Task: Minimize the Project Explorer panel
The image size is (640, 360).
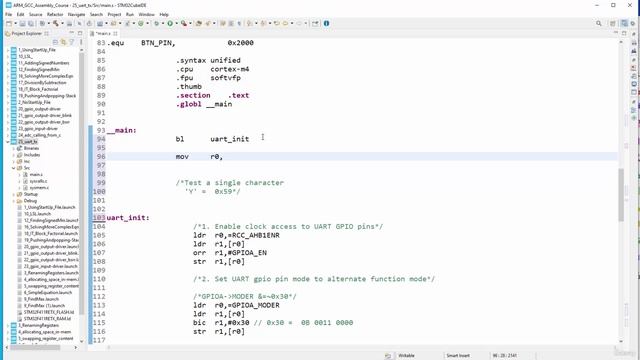Action: coord(71,33)
